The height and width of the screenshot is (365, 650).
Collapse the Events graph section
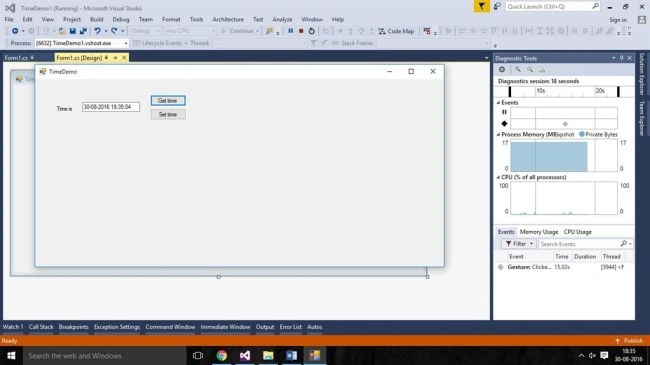pos(498,102)
